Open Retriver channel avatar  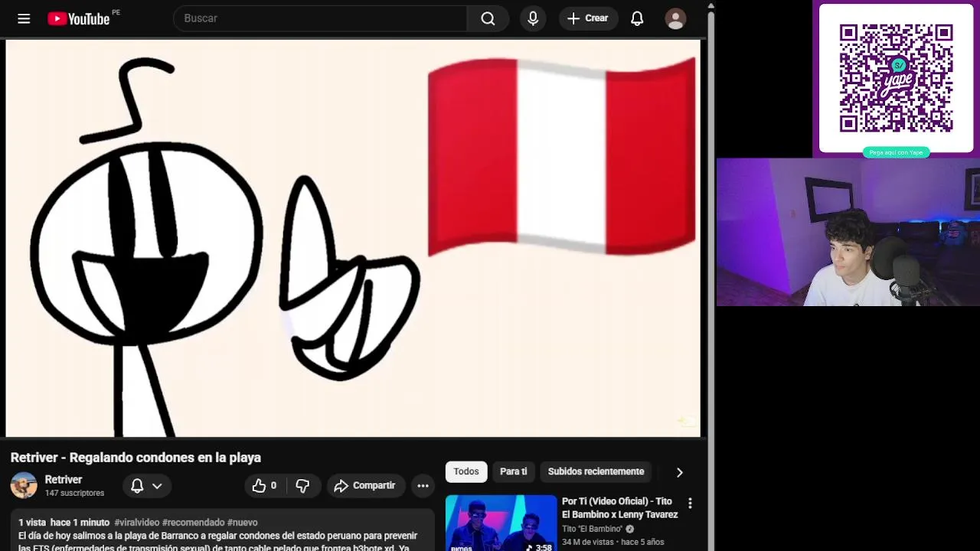click(x=24, y=485)
